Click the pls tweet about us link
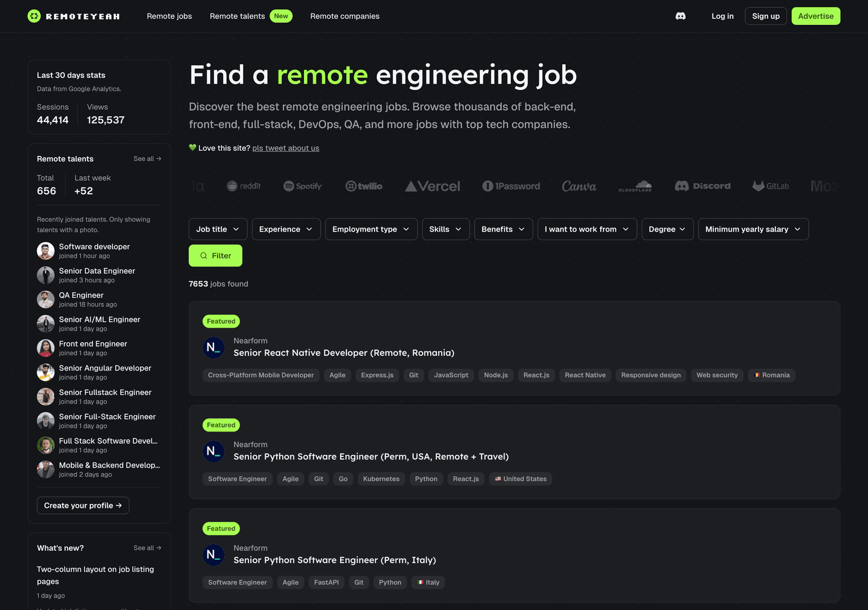Image resolution: width=868 pixels, height=610 pixels. click(285, 148)
